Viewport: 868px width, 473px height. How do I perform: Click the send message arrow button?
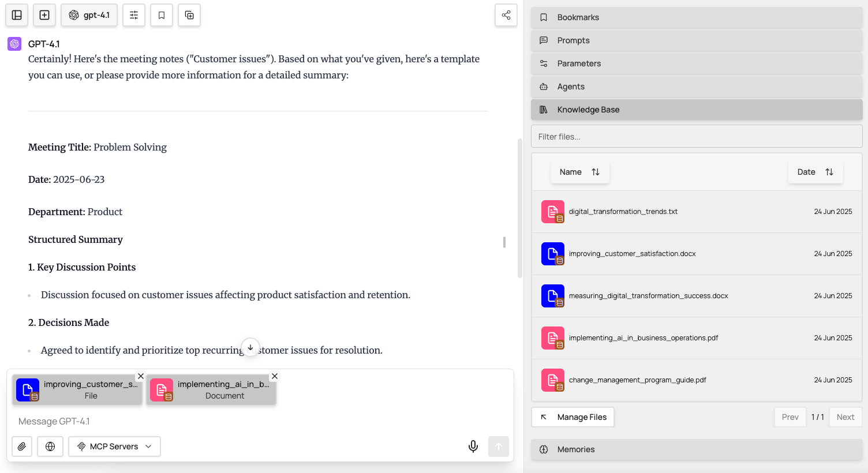pyautogui.click(x=499, y=446)
